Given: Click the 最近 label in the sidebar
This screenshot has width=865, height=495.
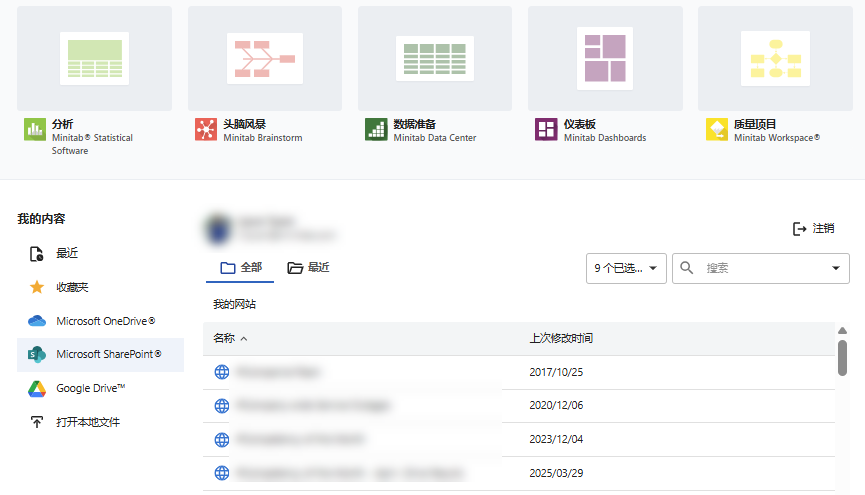Looking at the screenshot, I should 67,253.
